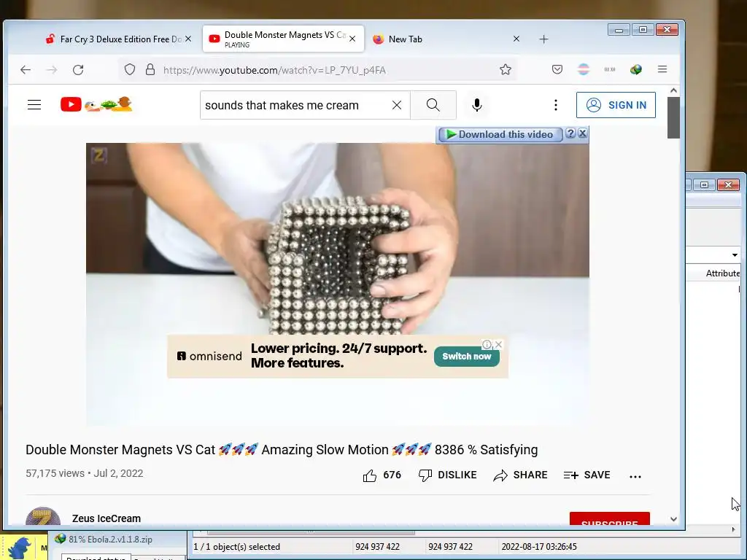Save the page to Pocket
The image size is (747, 560).
point(557,69)
